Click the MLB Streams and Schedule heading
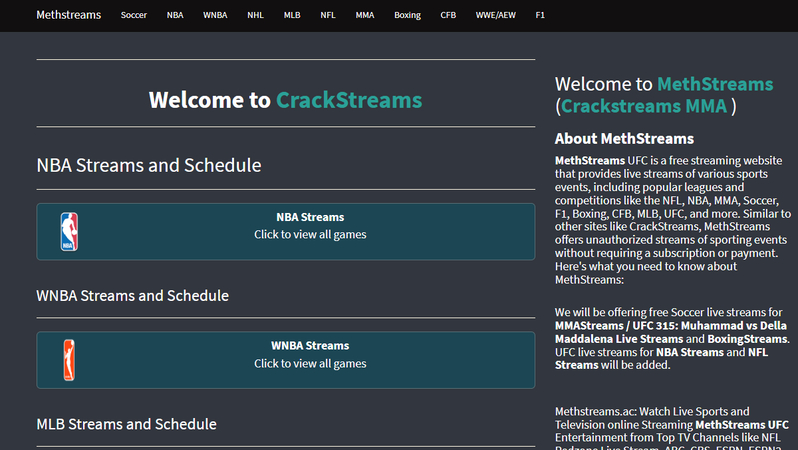 pos(126,424)
